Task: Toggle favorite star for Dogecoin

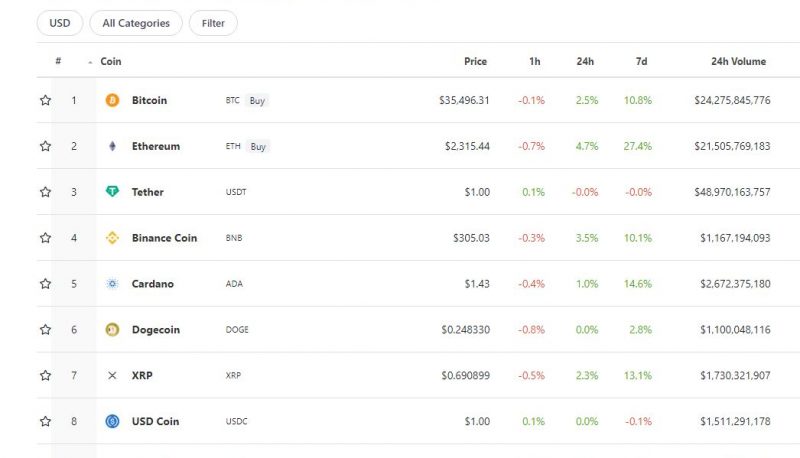Action: (45, 330)
